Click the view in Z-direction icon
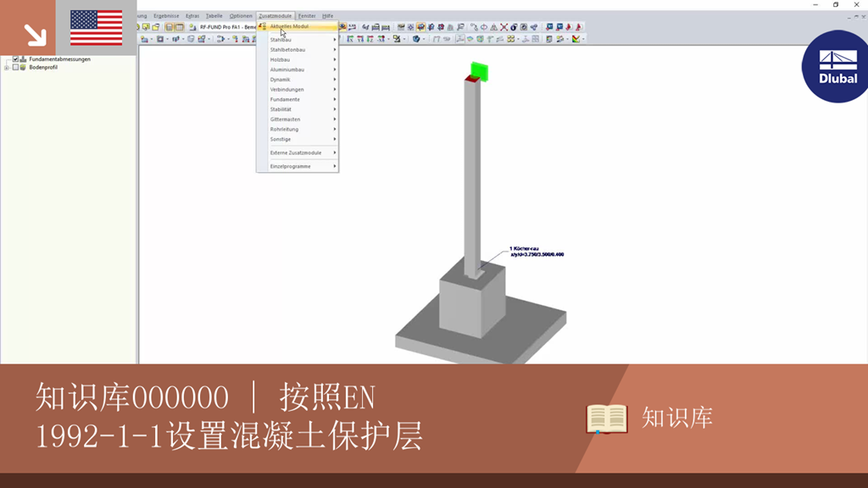Image resolution: width=868 pixels, height=488 pixels. pyautogui.click(x=371, y=39)
